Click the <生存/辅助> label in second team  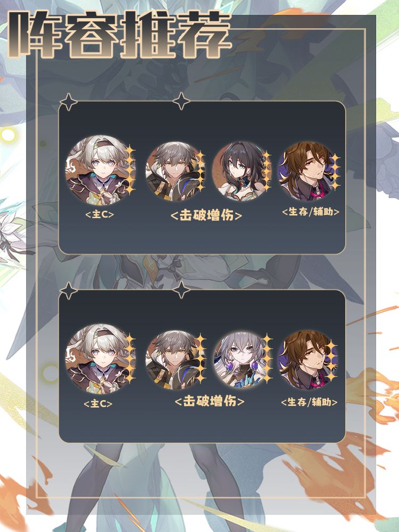(309, 402)
